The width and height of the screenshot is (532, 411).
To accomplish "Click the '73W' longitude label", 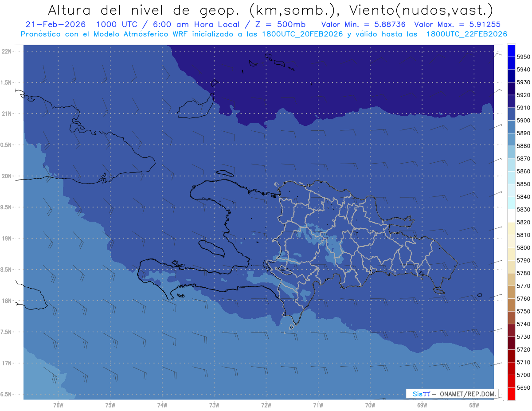I will point(214,405).
